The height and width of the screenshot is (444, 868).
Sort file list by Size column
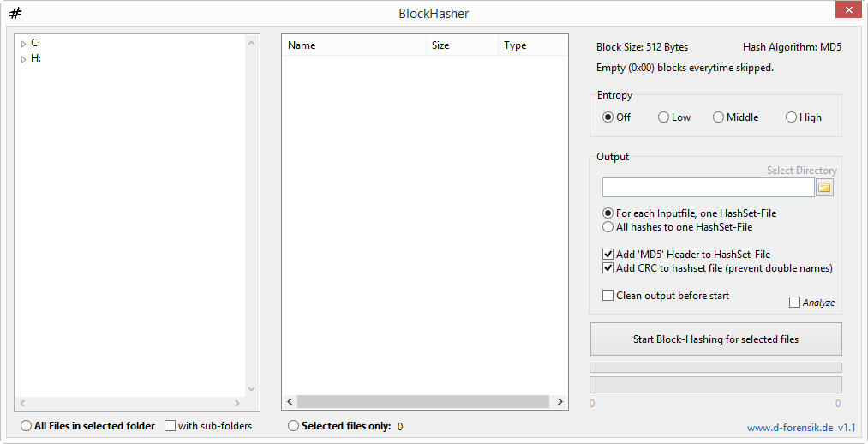tap(461, 45)
